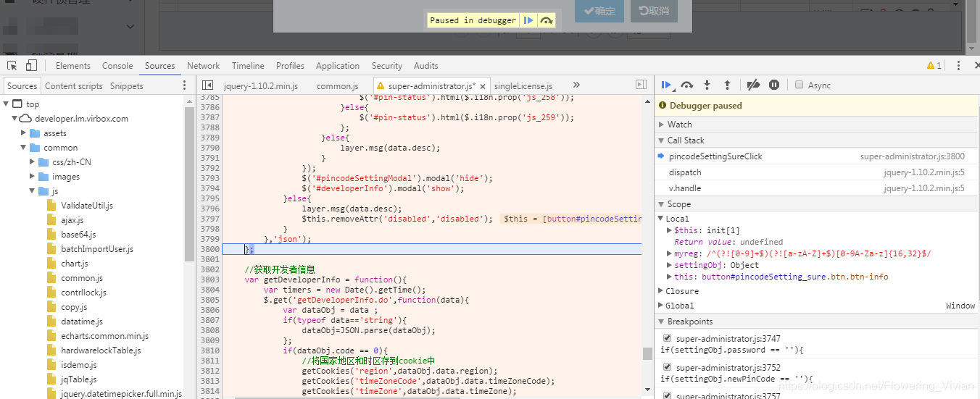Toggle the device toolbar icon

coord(32,66)
